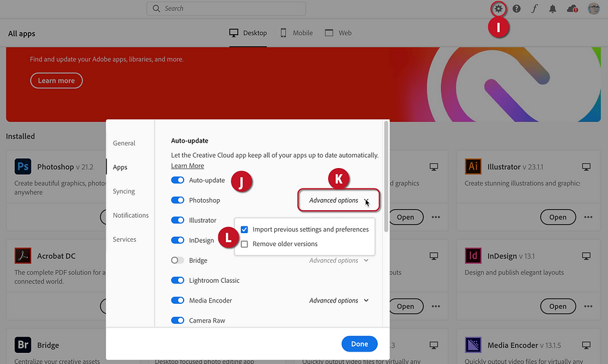The height and width of the screenshot is (364, 608).
Task: Toggle Illustrator auto-update switch
Action: click(177, 220)
